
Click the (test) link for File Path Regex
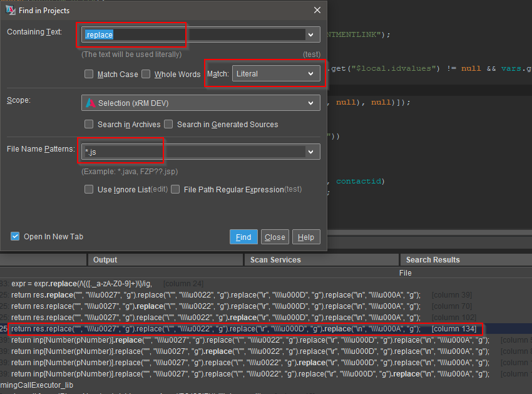click(293, 189)
